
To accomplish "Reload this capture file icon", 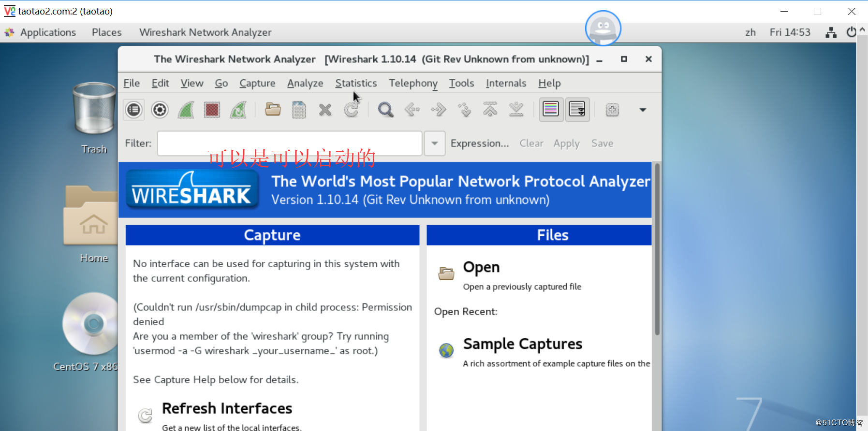I will [352, 110].
